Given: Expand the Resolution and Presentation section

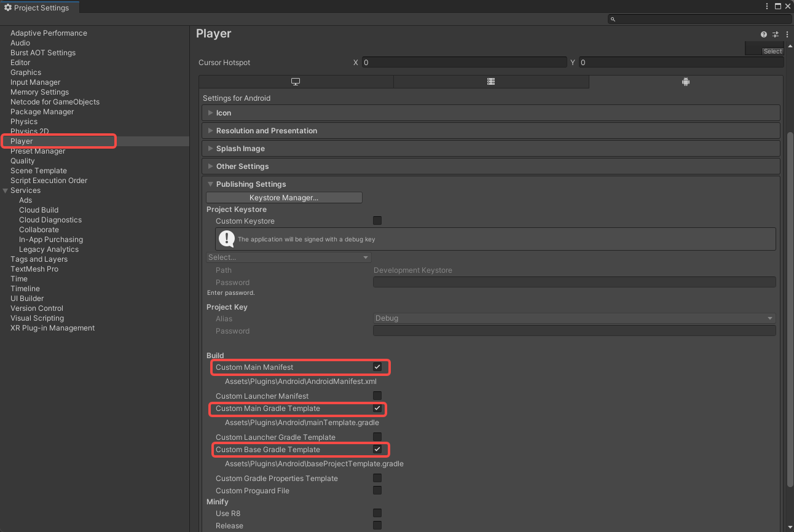Looking at the screenshot, I should point(267,131).
